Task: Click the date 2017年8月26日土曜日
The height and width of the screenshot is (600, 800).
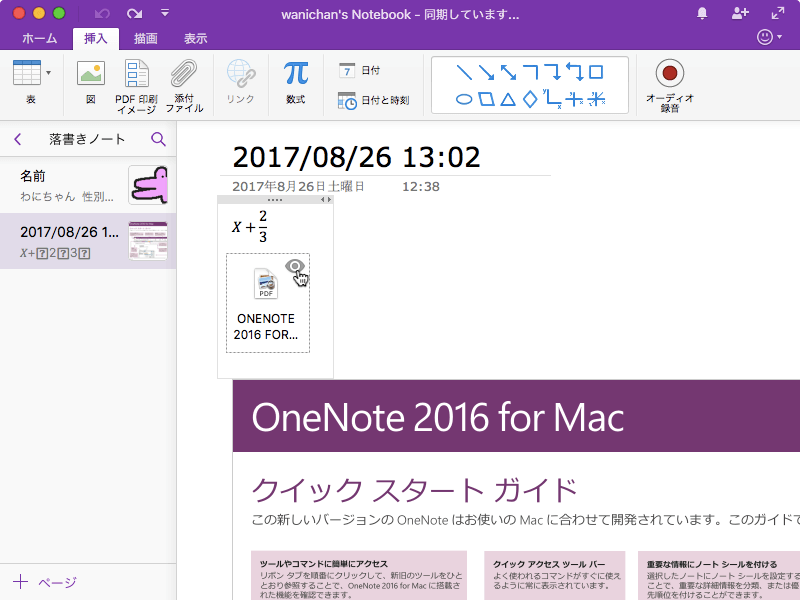Action: [x=298, y=187]
